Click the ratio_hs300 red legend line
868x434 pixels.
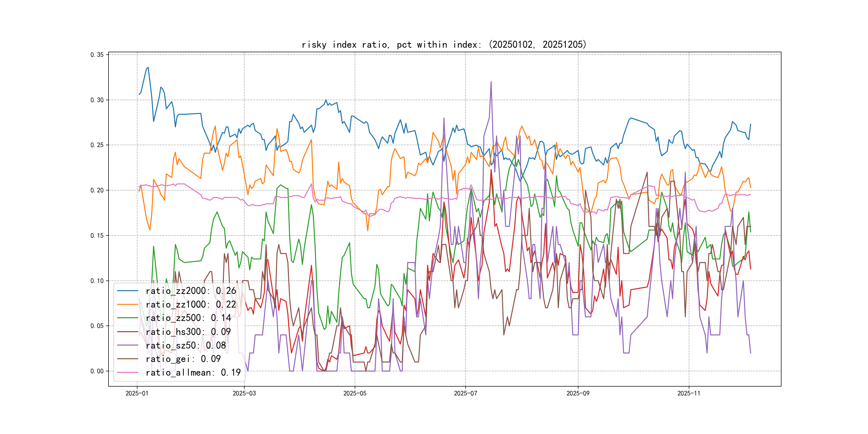pos(127,332)
